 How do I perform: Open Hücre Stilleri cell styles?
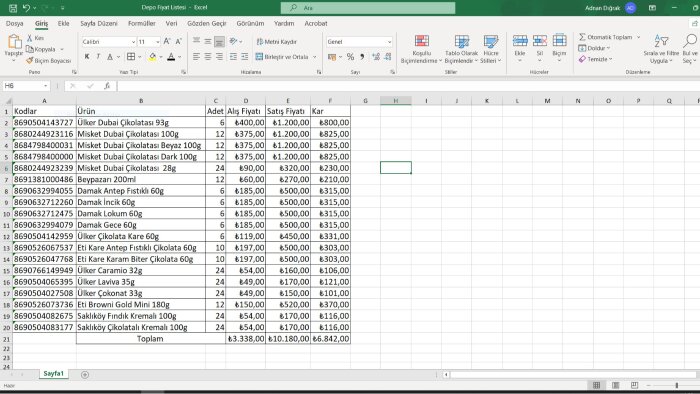click(491, 49)
